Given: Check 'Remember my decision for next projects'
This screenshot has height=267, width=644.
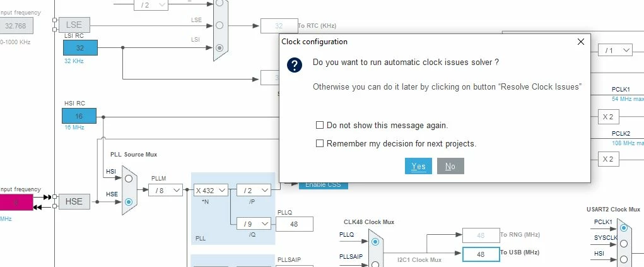Looking at the screenshot, I should (x=320, y=143).
